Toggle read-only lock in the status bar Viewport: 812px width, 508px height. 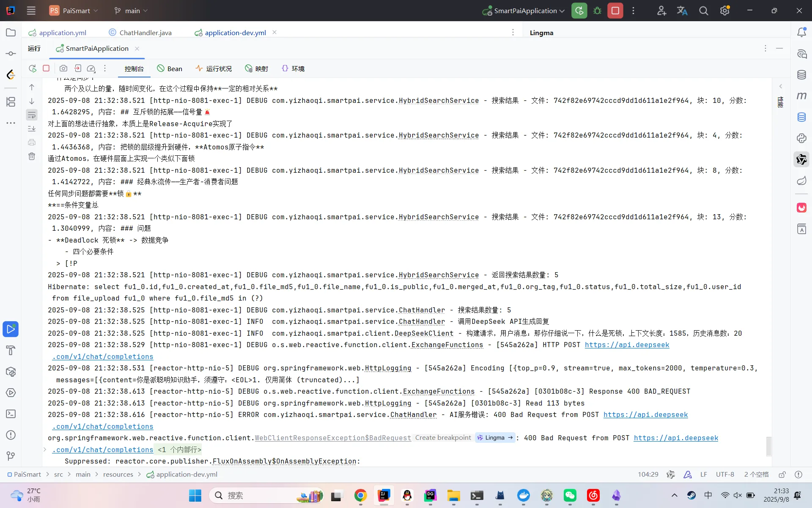(782, 475)
